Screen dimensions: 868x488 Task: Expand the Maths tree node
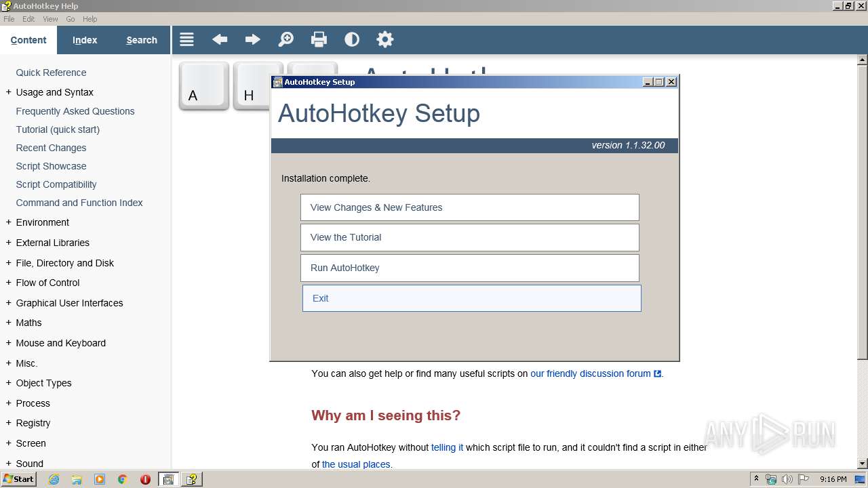8,323
